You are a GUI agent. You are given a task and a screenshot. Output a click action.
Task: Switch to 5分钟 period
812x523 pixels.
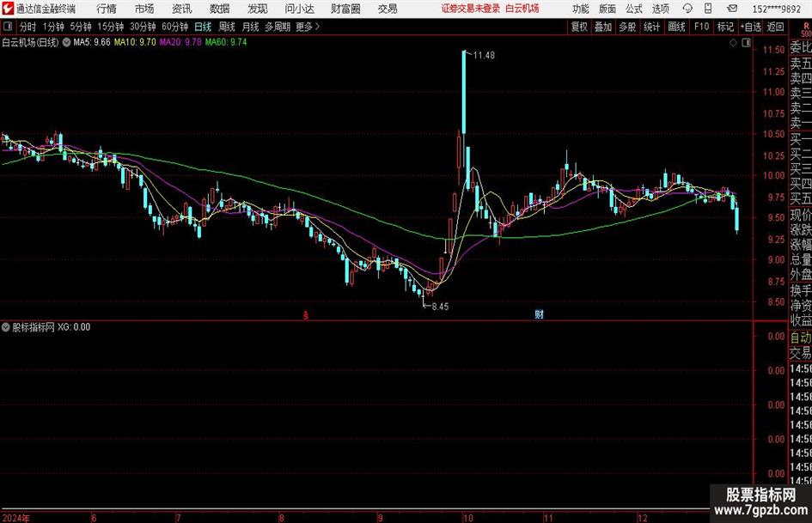coord(81,27)
